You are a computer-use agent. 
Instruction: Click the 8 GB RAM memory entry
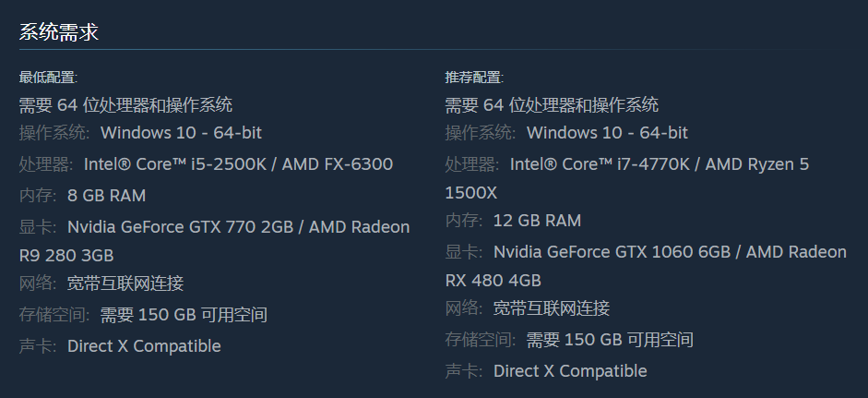[106, 195]
